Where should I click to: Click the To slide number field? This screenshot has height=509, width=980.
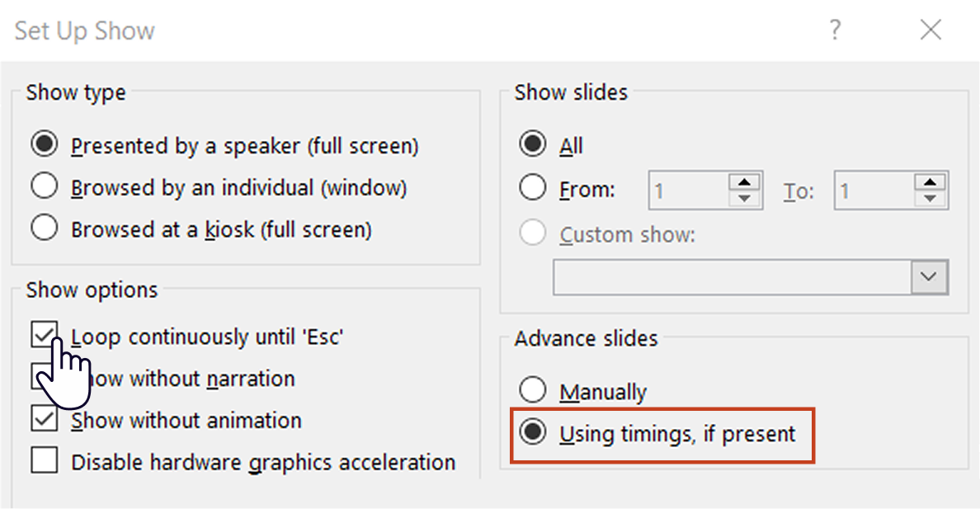coord(874,190)
